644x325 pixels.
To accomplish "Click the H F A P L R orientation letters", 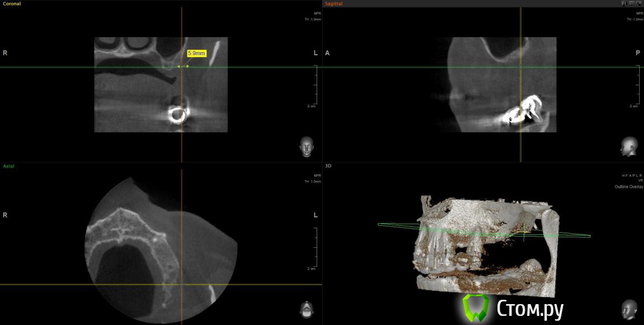I will (632, 175).
